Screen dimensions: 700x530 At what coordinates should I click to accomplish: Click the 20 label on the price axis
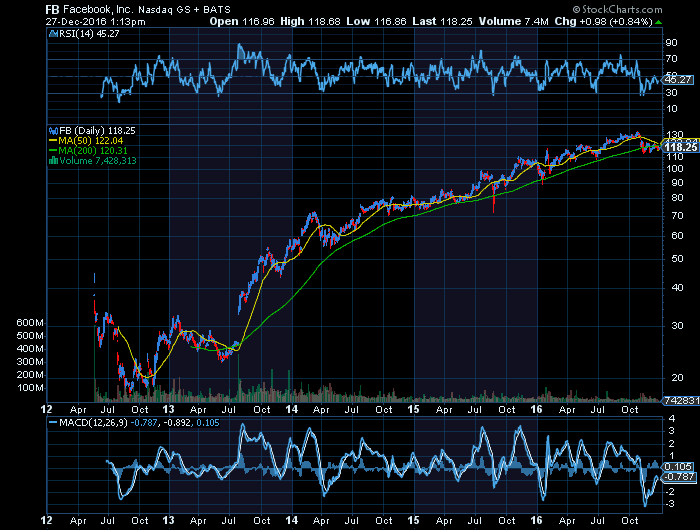[677, 378]
